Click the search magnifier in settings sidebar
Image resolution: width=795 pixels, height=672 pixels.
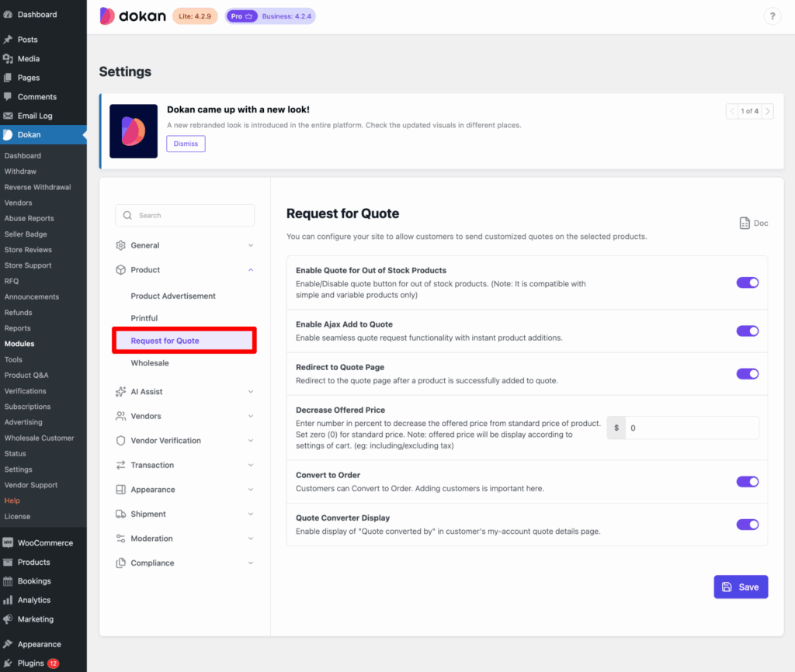[x=127, y=215]
